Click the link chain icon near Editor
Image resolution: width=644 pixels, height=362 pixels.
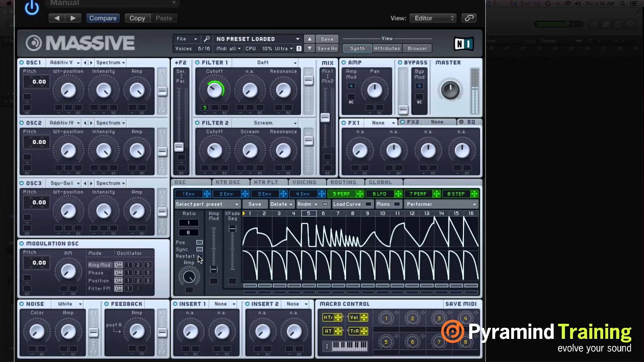pyautogui.click(x=469, y=18)
